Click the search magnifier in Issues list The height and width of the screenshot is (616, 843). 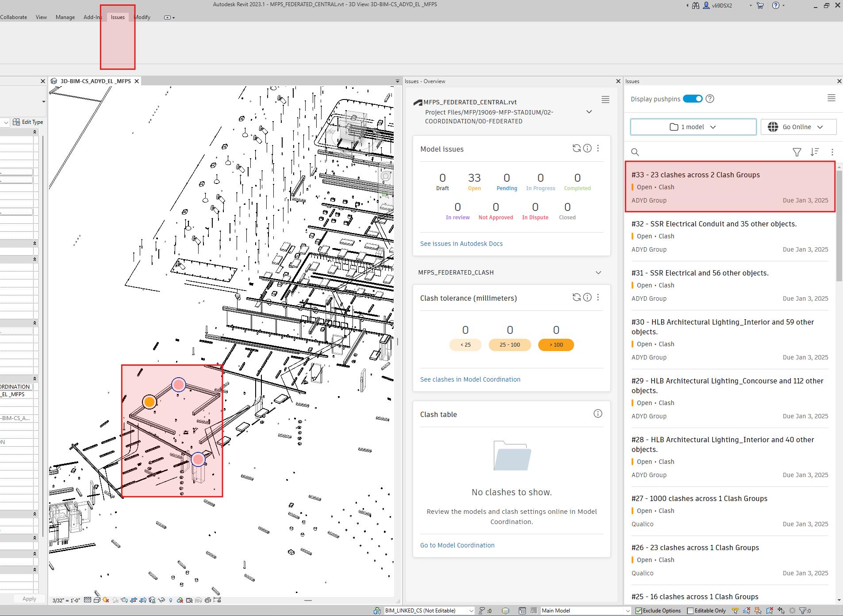(635, 152)
